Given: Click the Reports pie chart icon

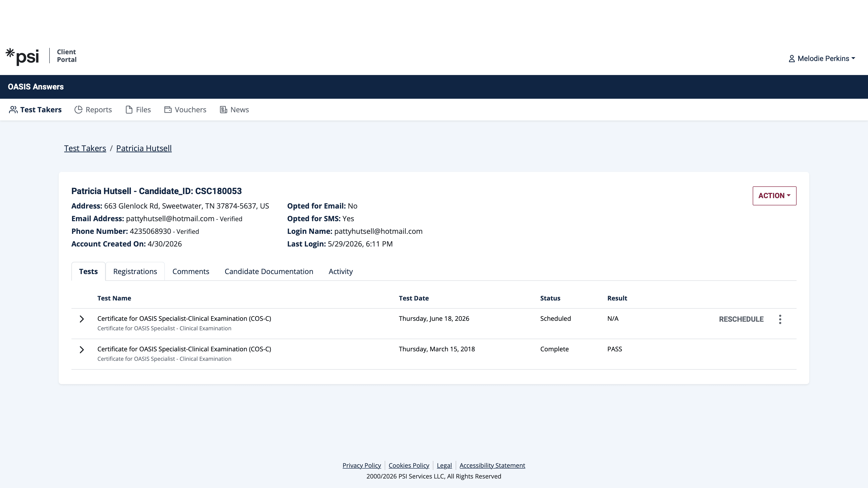Looking at the screenshot, I should pos(78,110).
